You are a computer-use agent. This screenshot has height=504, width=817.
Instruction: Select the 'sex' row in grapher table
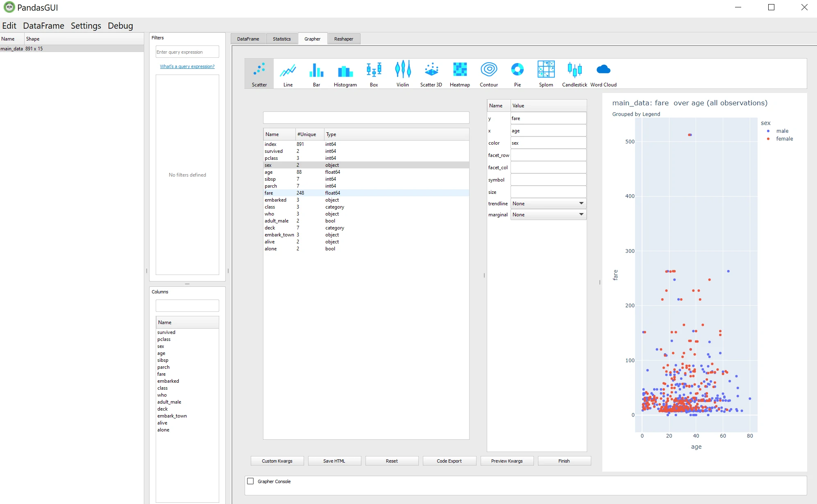coord(366,165)
